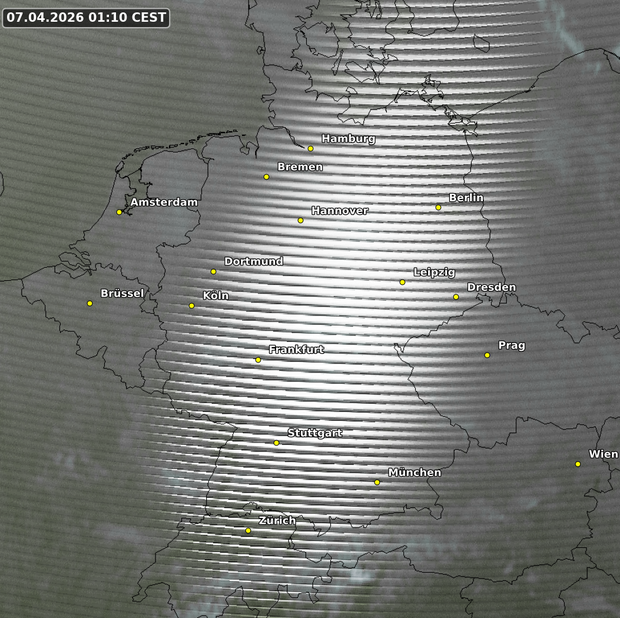This screenshot has height=618, width=620.
Task: Select the Stuttgart marker dot
Action: [277, 443]
